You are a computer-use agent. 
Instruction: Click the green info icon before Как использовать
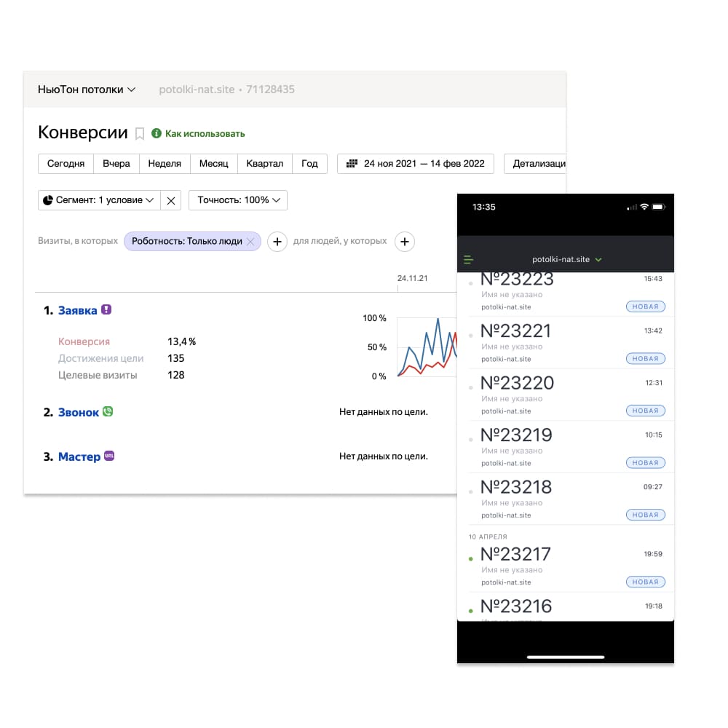tap(157, 133)
